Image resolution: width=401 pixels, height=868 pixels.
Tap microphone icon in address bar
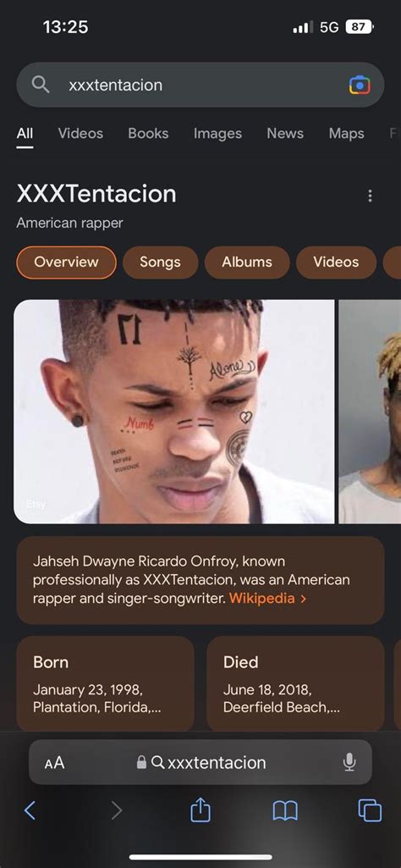(349, 762)
